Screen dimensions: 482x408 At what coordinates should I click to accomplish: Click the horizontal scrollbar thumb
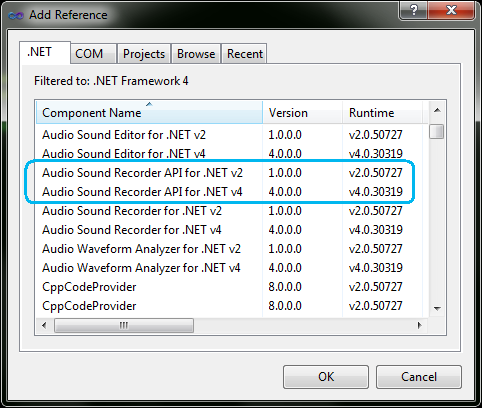click(x=124, y=325)
